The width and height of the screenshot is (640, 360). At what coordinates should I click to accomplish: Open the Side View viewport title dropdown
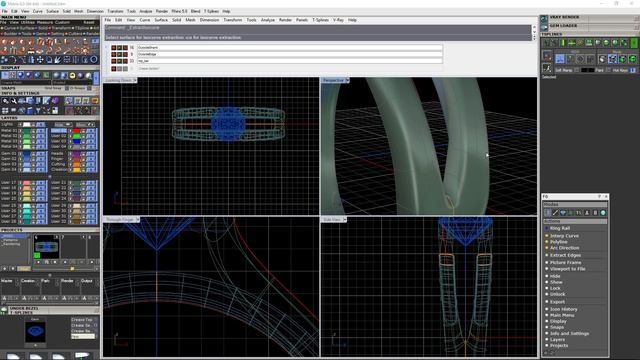point(345,220)
